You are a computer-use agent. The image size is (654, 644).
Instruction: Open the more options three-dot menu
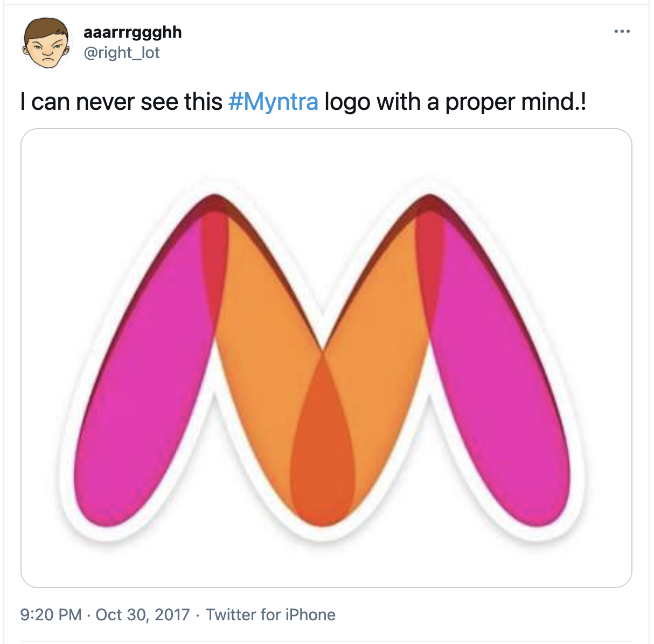click(622, 31)
